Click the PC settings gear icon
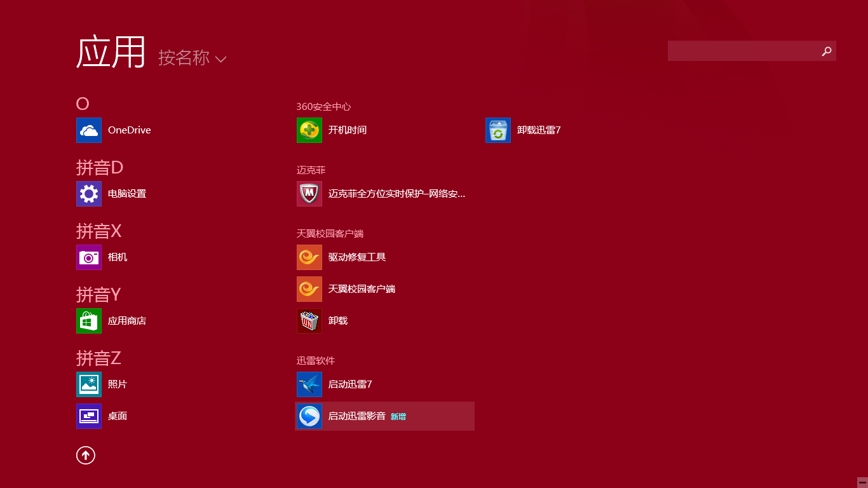Screen dimensions: 868x488 pos(89,194)
